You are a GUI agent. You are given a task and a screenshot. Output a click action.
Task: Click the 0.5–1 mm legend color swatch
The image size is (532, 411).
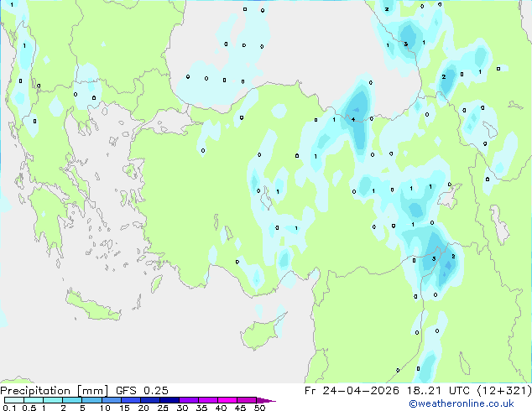(x=34, y=400)
